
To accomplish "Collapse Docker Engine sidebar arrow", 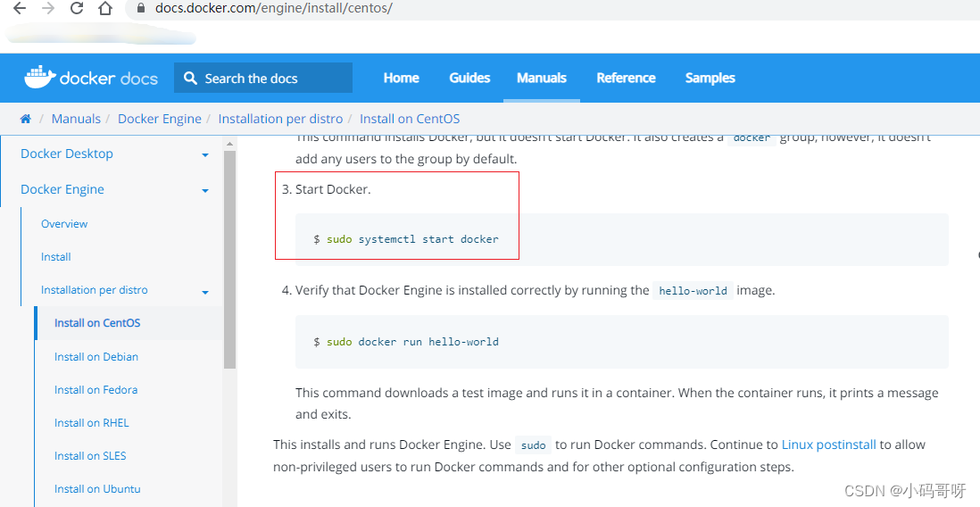I will (205, 191).
